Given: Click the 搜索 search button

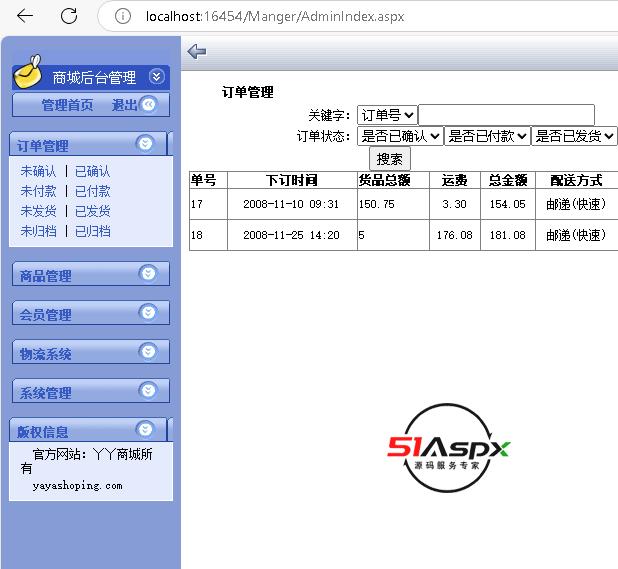Looking at the screenshot, I should (390, 159).
